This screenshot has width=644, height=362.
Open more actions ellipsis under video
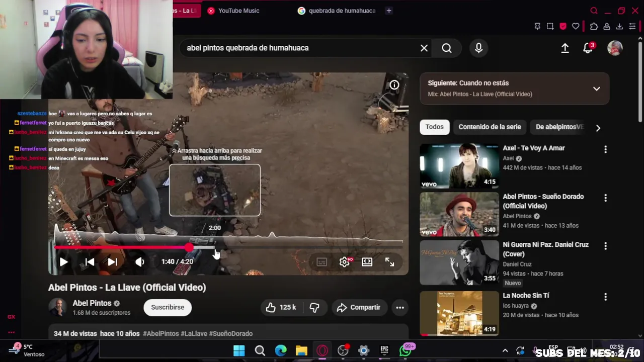coord(400,307)
